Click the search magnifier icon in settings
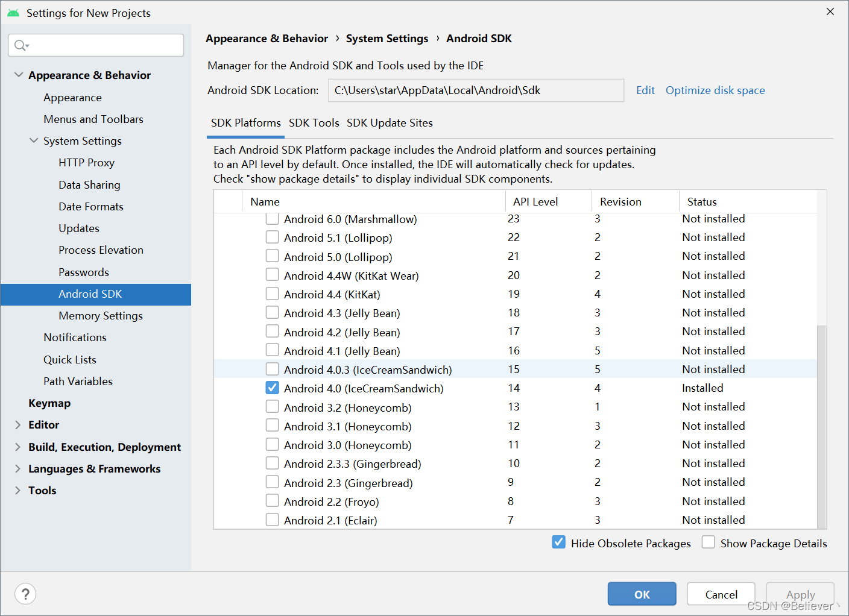This screenshot has height=616, width=849. coord(21,45)
